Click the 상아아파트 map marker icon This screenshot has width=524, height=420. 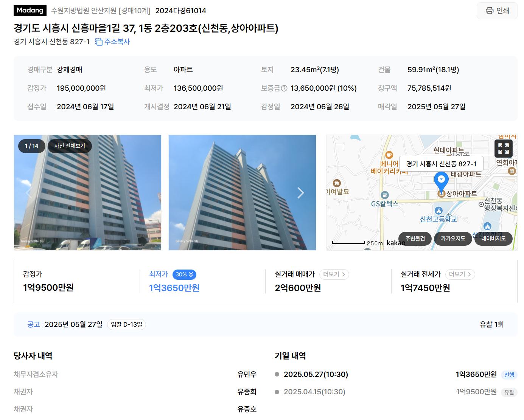pos(441,194)
